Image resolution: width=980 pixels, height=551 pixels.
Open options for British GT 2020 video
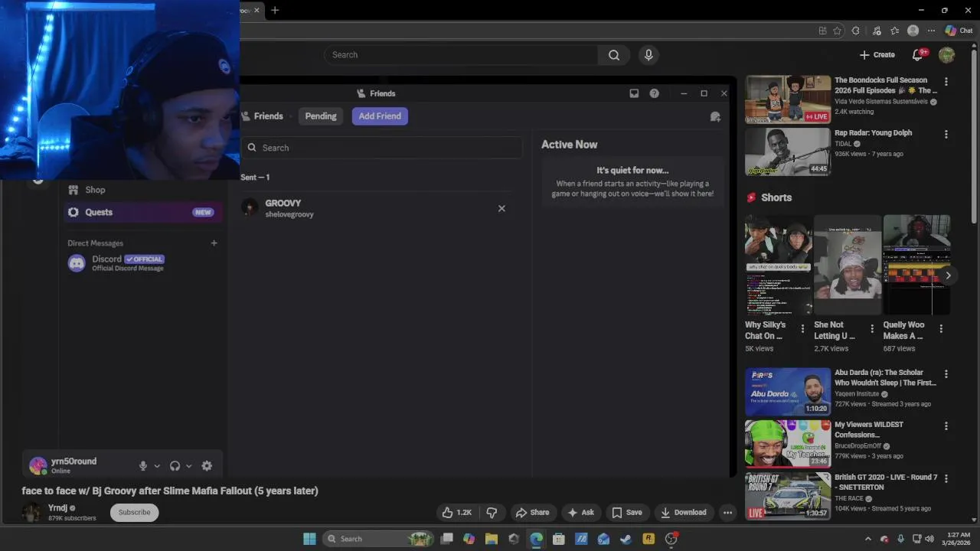tap(946, 479)
